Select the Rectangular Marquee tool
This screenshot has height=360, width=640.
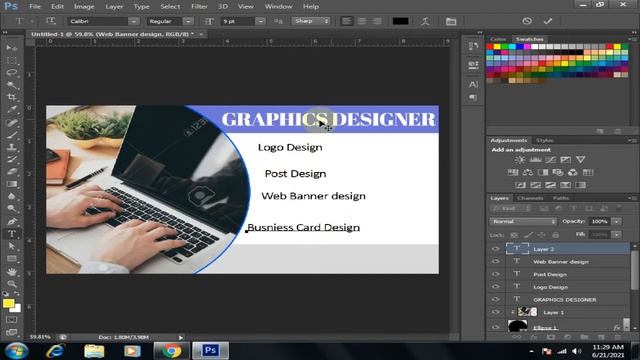12,61
